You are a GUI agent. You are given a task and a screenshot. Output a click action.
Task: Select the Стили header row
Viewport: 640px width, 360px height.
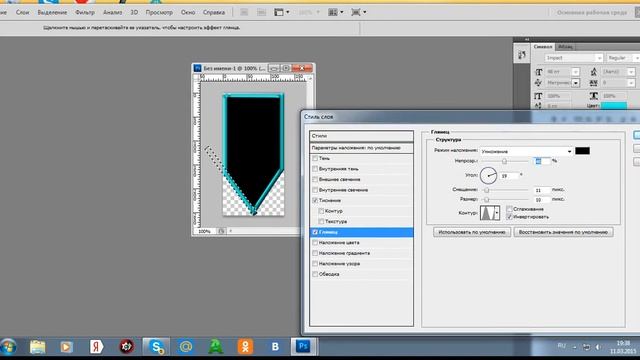pyautogui.click(x=361, y=136)
